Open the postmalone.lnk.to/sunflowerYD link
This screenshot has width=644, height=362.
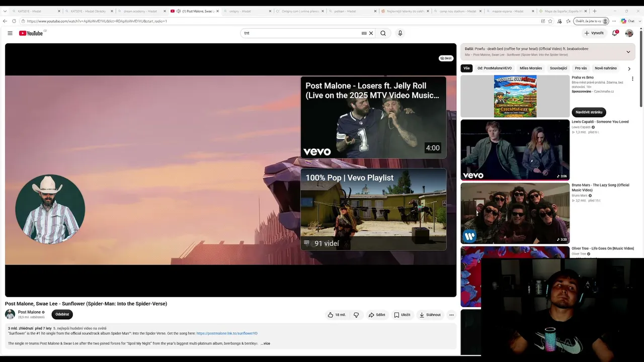(x=227, y=333)
